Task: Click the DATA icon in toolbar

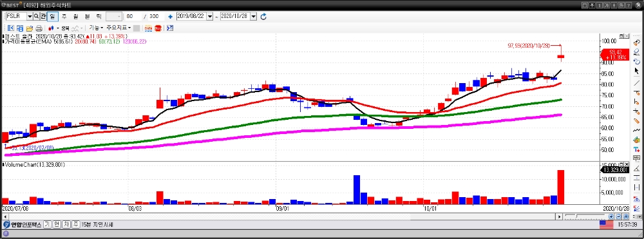Action: 148,28
